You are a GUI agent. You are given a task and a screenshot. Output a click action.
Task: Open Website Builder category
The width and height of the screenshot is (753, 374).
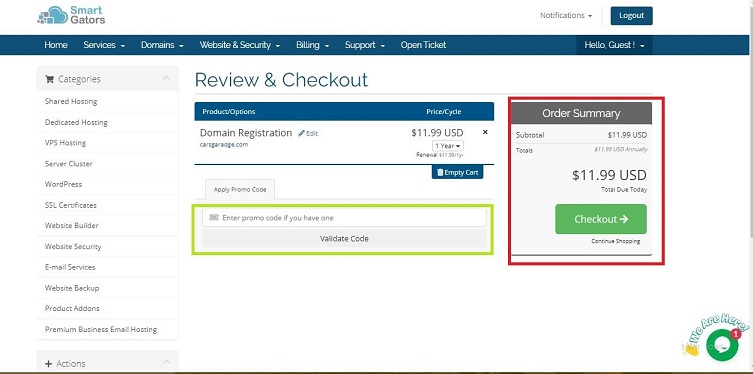point(72,225)
